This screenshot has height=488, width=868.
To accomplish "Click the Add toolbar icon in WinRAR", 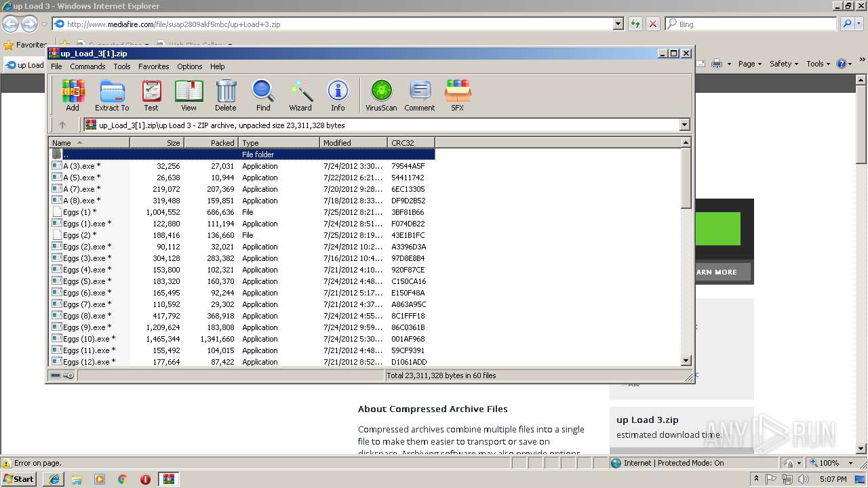I will [73, 95].
